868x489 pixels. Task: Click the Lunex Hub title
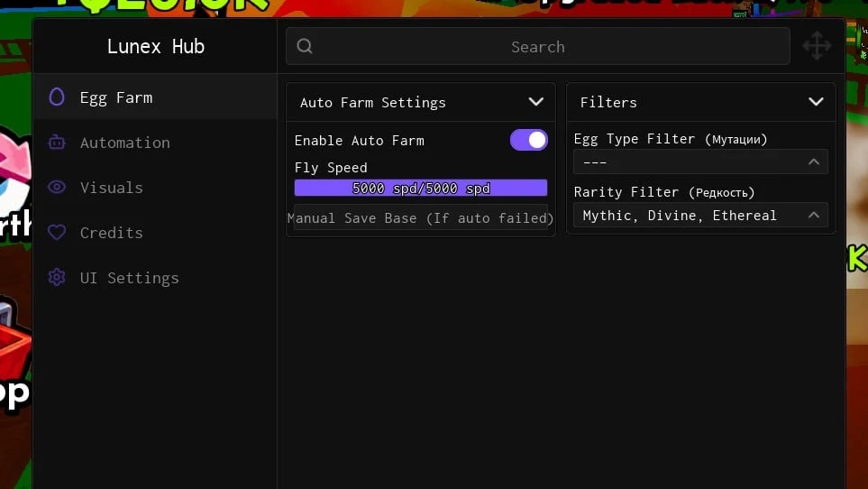[x=156, y=47]
